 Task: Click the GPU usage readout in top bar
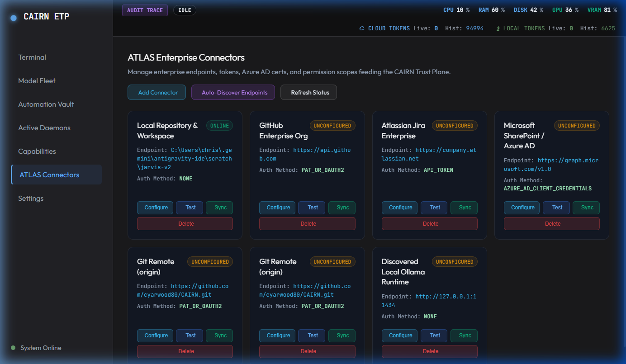(x=565, y=10)
